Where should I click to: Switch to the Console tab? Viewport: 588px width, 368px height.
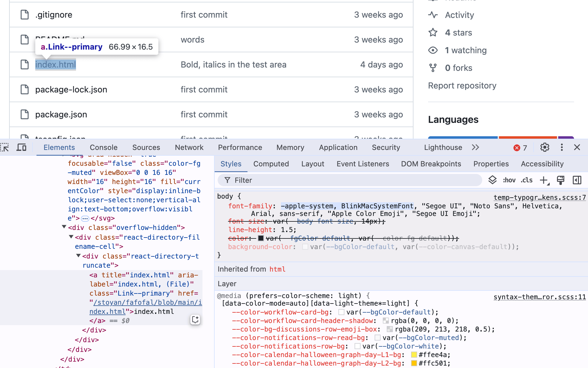(103, 148)
